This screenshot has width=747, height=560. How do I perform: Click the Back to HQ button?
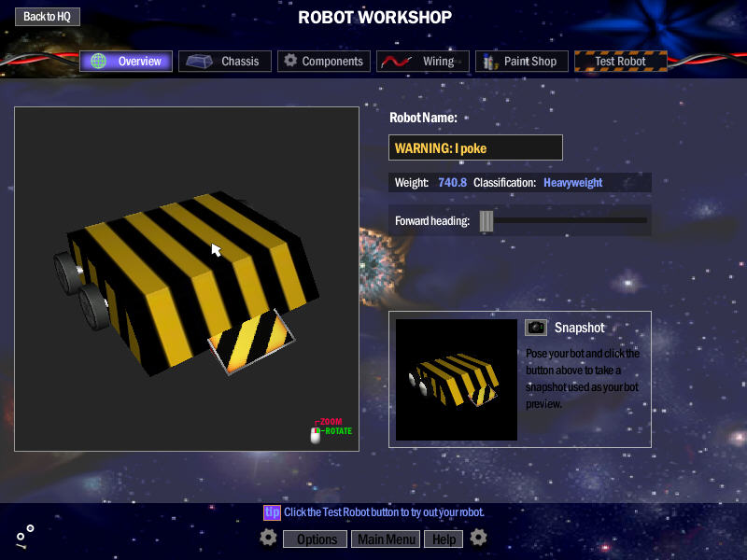(x=48, y=17)
